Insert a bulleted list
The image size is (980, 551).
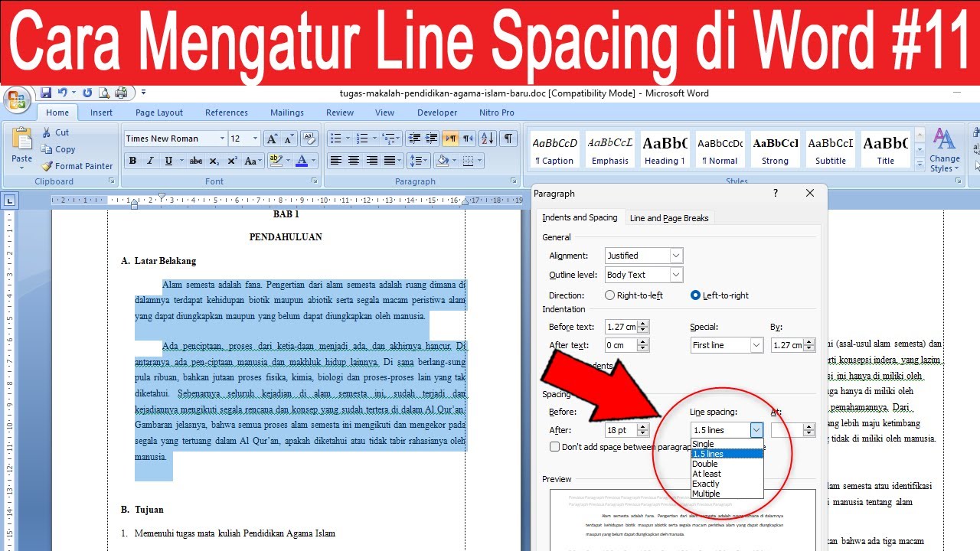(x=335, y=139)
